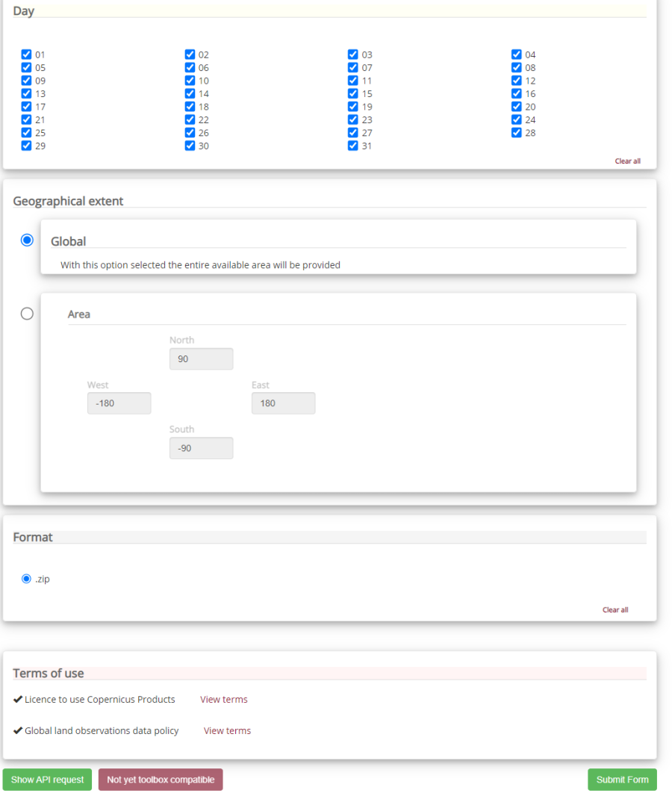Choose the Area extent radio button
The height and width of the screenshot is (805, 672).
pos(27,314)
